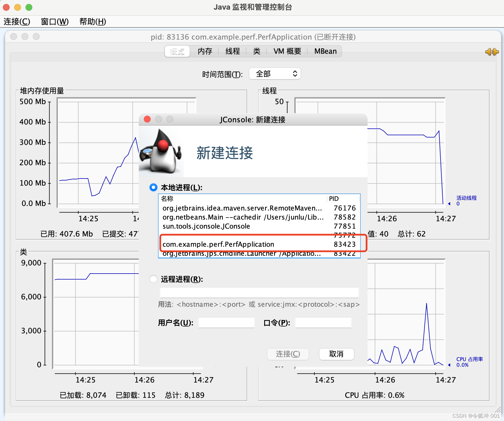Click the 已加载: 8,074 classes value
This screenshot has width=504, height=421.
(83, 395)
